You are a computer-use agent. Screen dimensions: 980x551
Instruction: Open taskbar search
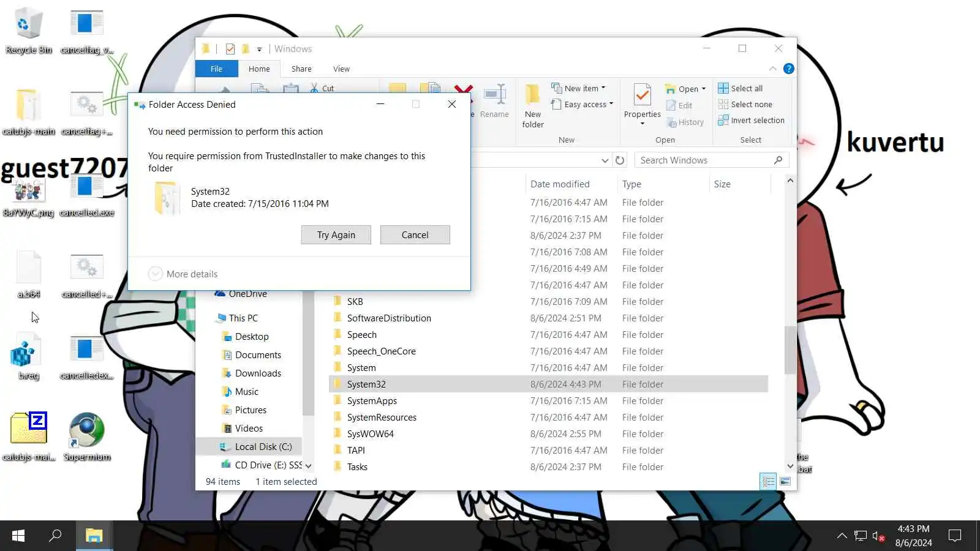point(55,536)
